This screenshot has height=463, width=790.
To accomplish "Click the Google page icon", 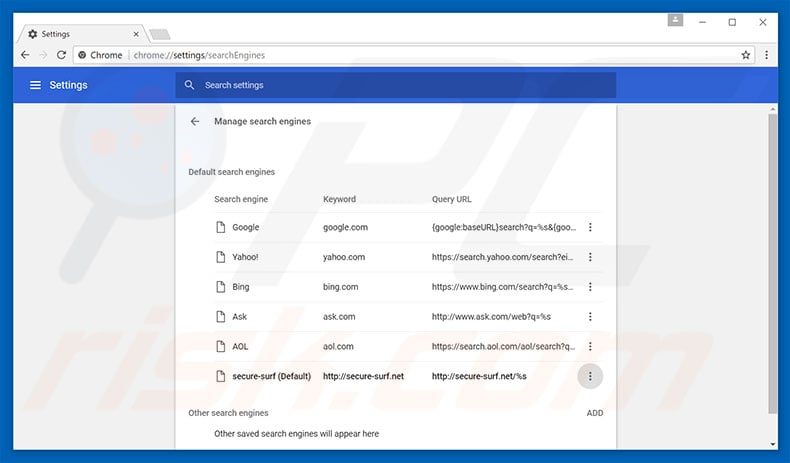I will click(220, 227).
